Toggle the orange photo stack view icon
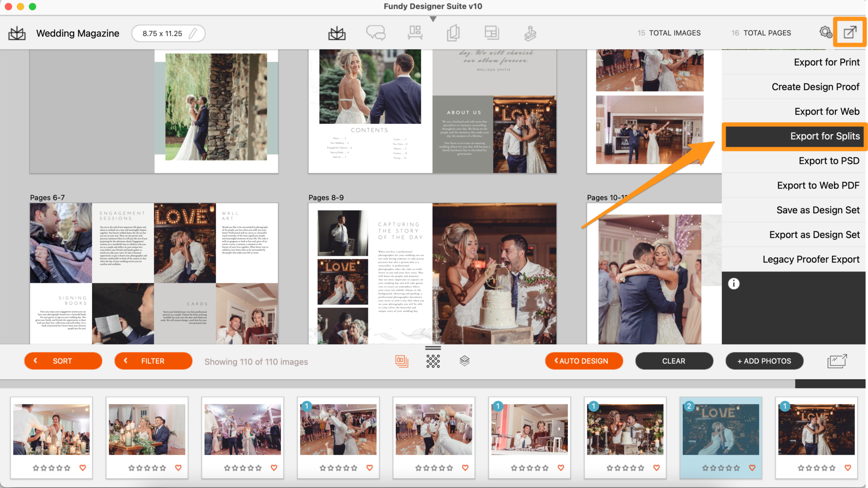Viewport: 868px width, 488px height. tap(401, 361)
